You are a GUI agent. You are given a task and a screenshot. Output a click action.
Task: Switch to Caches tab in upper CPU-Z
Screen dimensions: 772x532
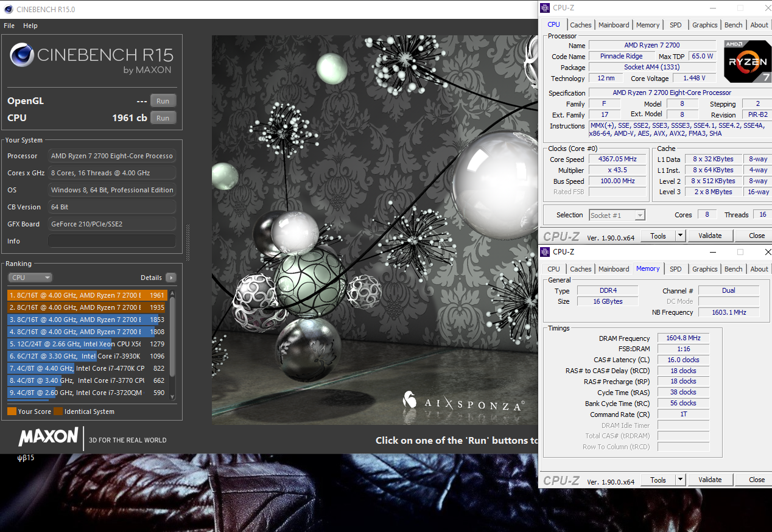(x=580, y=25)
